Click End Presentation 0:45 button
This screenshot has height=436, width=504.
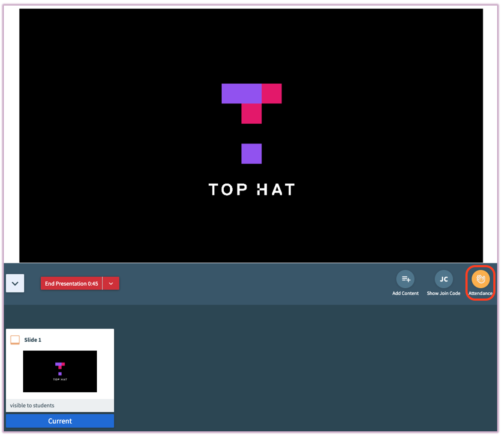[72, 284]
